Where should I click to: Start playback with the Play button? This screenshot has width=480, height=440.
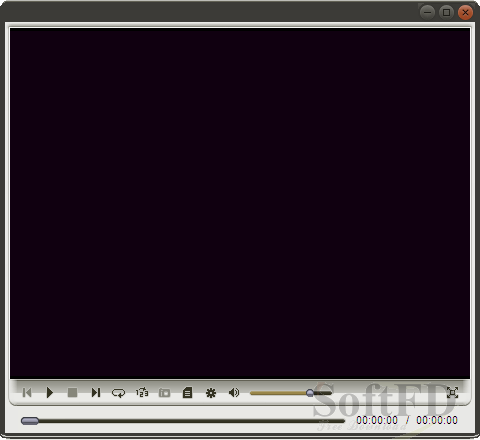coord(50,393)
